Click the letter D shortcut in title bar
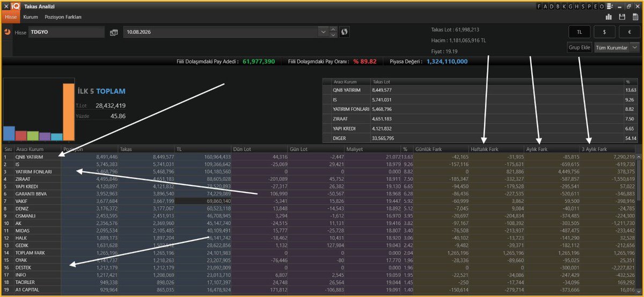The height and width of the screenshot is (297, 644). 551,6
